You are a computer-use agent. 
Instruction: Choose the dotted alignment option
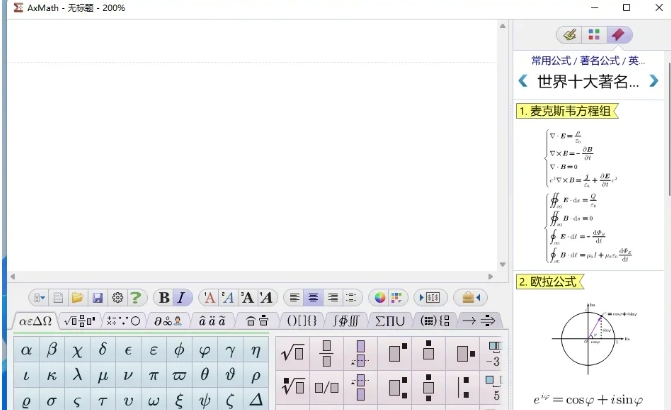(351, 297)
